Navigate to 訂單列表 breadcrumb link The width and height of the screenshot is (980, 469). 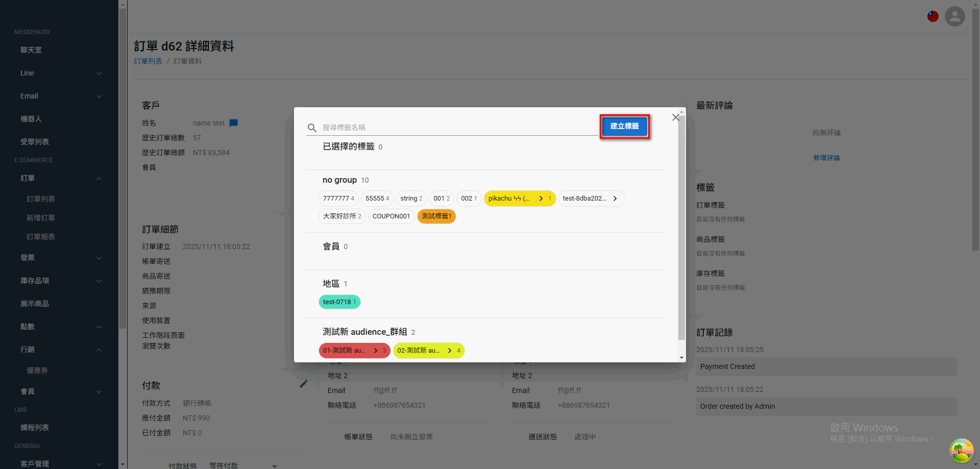148,61
